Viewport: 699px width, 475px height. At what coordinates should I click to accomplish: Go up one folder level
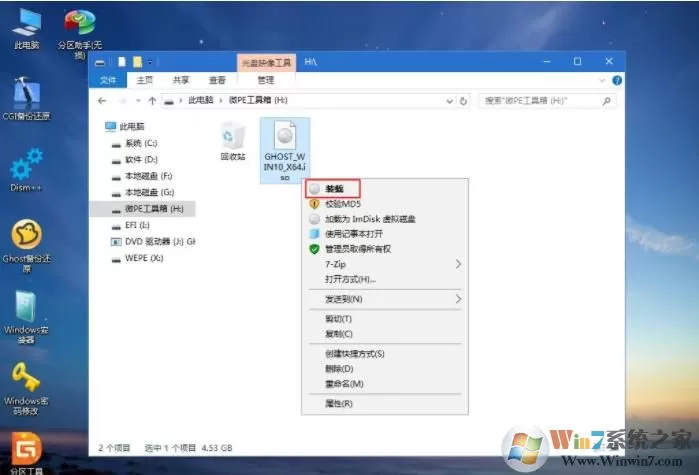(152, 101)
